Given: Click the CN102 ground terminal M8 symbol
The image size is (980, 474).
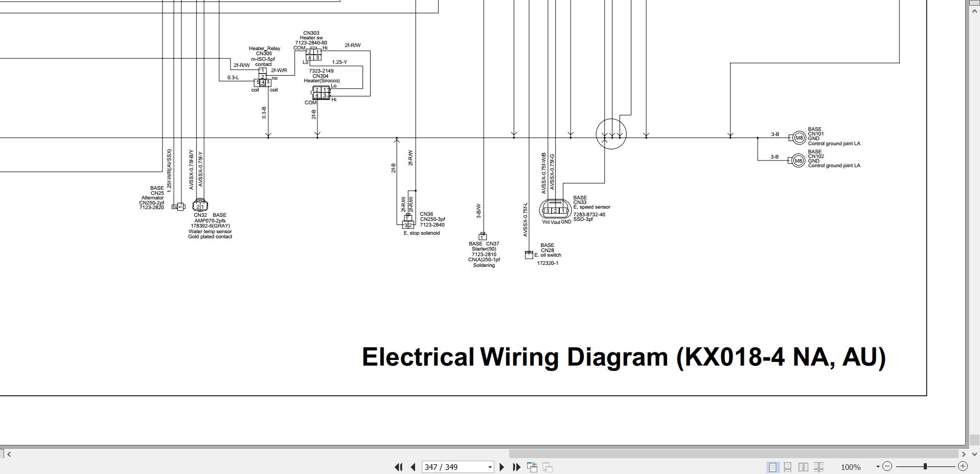Looking at the screenshot, I should click(797, 161).
